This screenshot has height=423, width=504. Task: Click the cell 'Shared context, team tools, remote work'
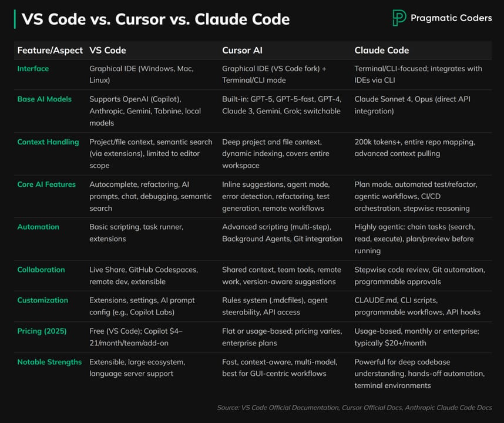point(281,276)
